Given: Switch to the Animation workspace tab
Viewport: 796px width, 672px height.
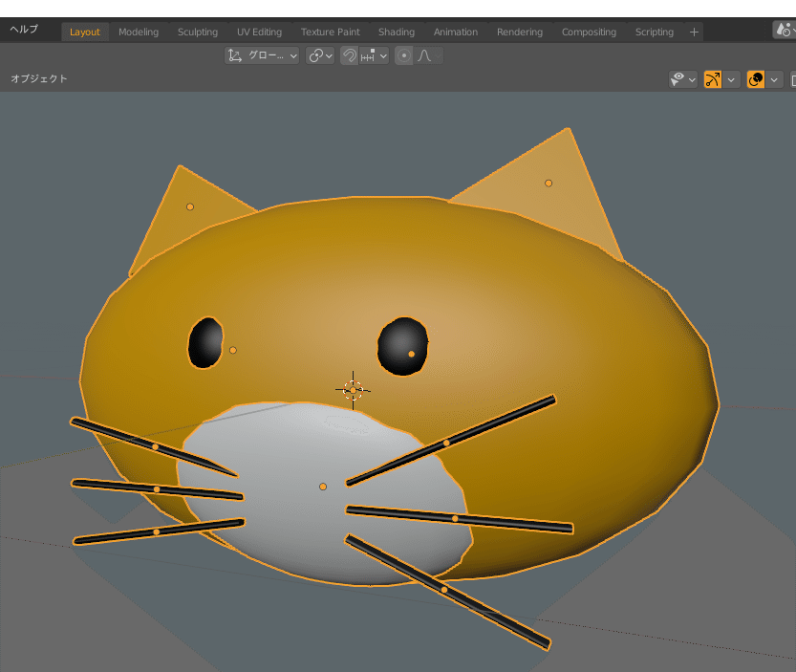Looking at the screenshot, I should [x=456, y=32].
